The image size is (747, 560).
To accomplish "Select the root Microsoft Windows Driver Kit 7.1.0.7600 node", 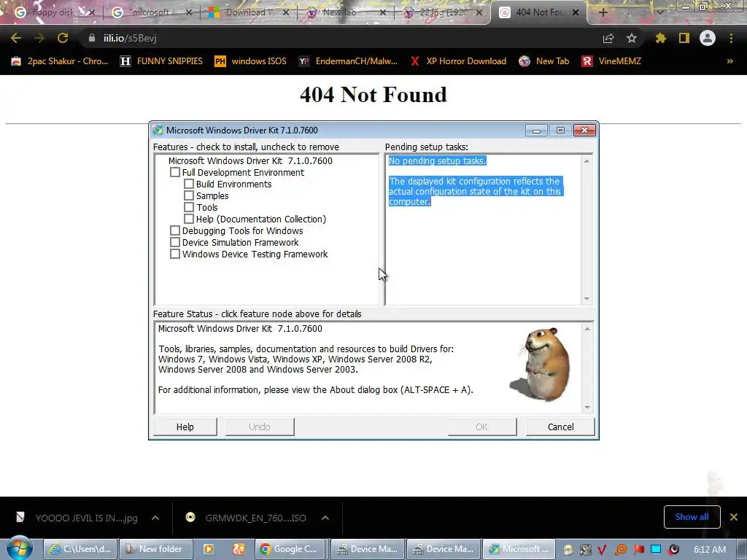I will click(250, 160).
